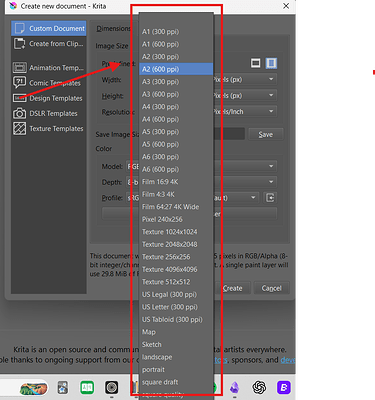Pick Texture 1024x1024 preset
Viewport: 375px width, 400px height.
tap(176, 232)
